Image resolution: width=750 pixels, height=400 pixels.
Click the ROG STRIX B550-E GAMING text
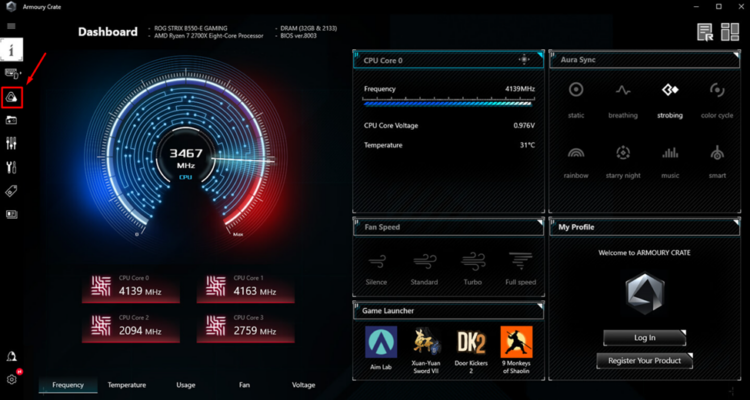coord(190,28)
